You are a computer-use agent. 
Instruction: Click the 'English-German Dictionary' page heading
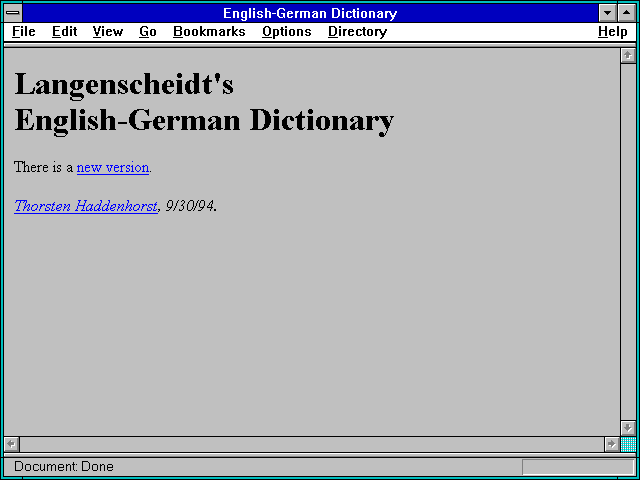click(204, 122)
